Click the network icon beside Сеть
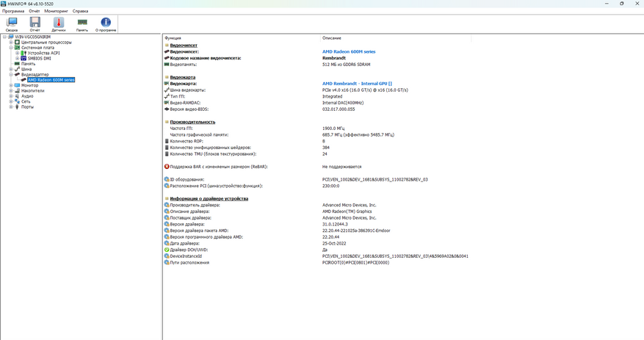This screenshot has height=340, width=644. [x=17, y=101]
